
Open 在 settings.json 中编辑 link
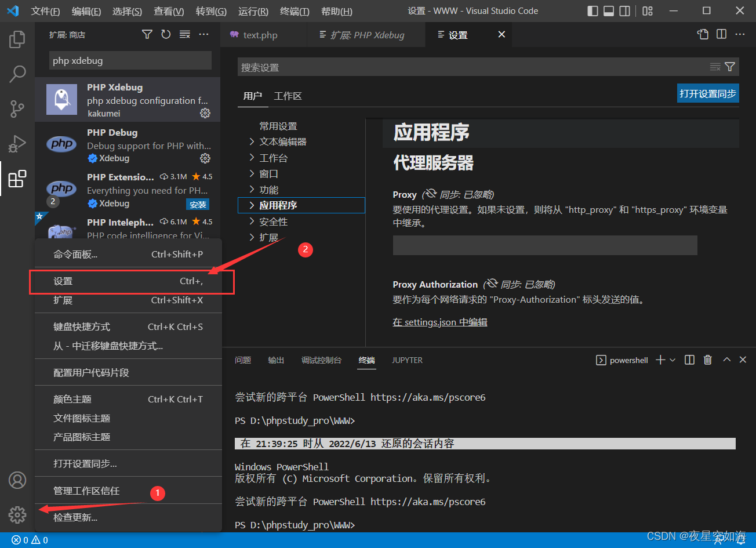point(440,322)
